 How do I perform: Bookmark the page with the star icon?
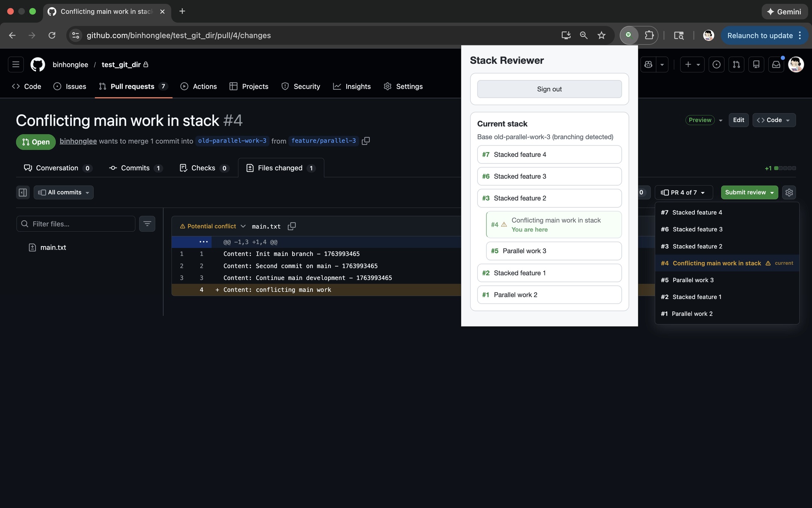pos(601,35)
